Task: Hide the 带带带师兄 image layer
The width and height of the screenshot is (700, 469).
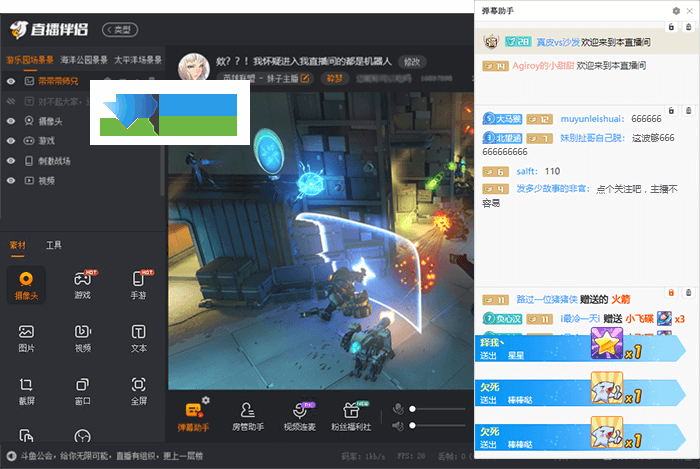Action: pos(11,81)
